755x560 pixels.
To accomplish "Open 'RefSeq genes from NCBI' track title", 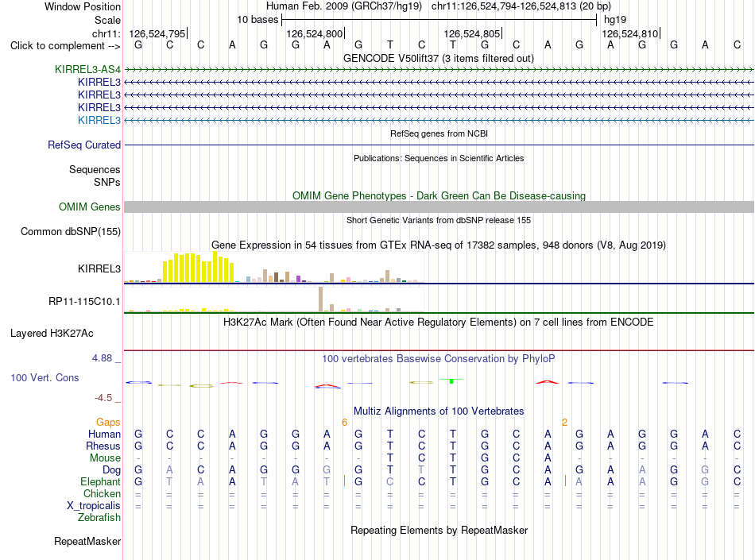I will point(439,133).
